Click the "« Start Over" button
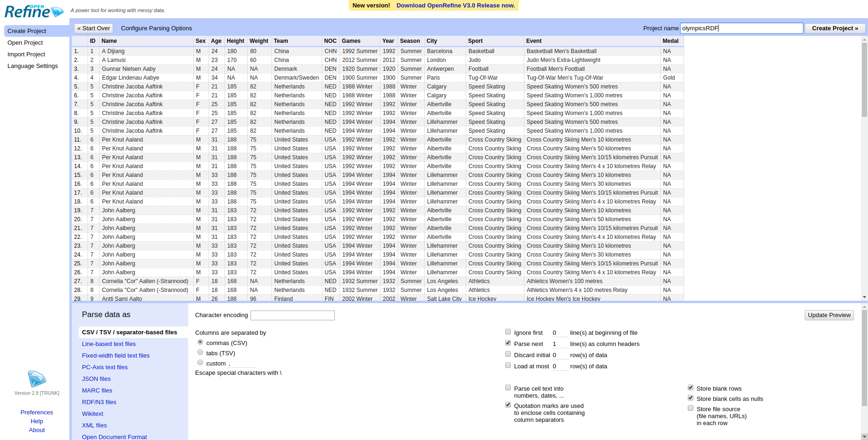 click(x=93, y=28)
